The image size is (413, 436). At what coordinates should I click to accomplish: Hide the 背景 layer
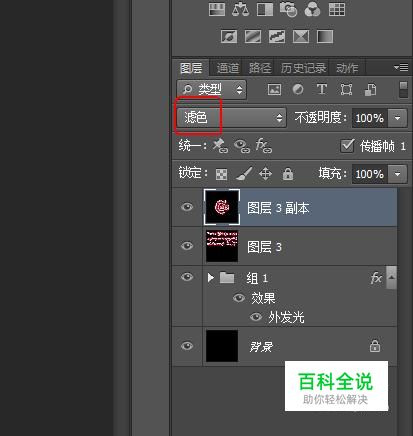[x=187, y=346]
